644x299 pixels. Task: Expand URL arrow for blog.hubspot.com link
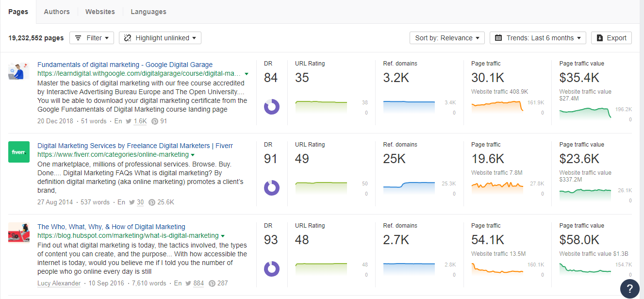pos(223,236)
